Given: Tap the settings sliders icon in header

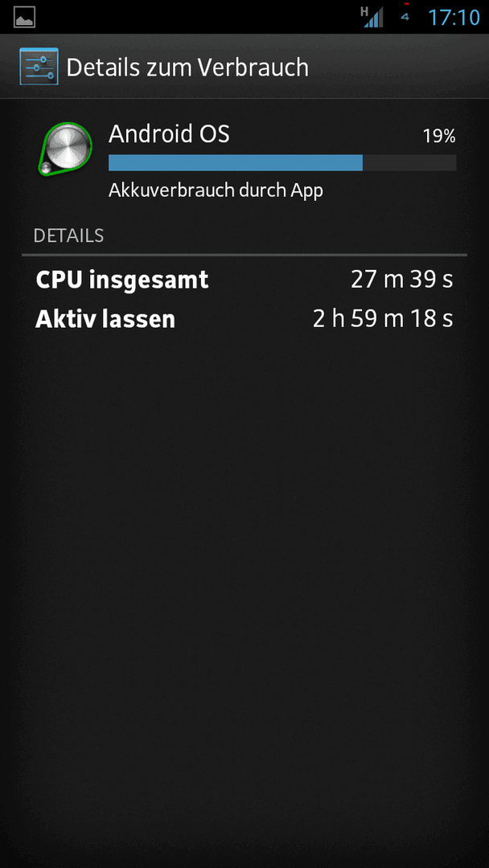Looking at the screenshot, I should 39,67.
